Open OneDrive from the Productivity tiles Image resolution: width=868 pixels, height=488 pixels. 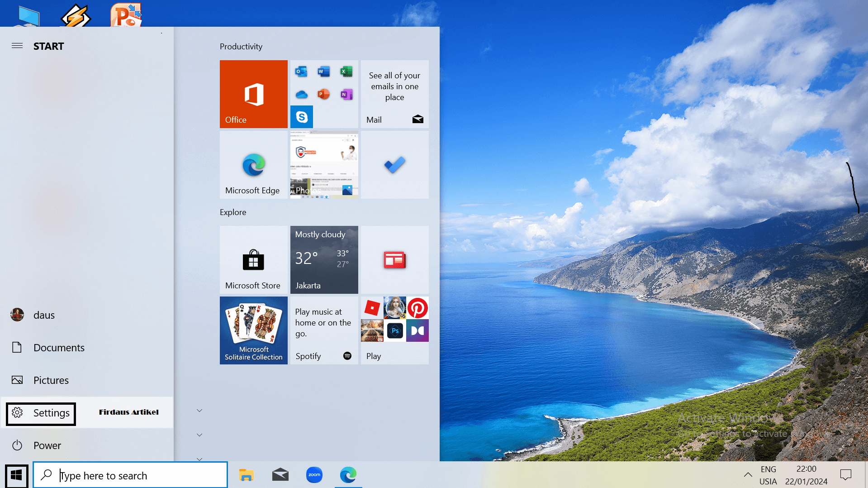coord(301,94)
